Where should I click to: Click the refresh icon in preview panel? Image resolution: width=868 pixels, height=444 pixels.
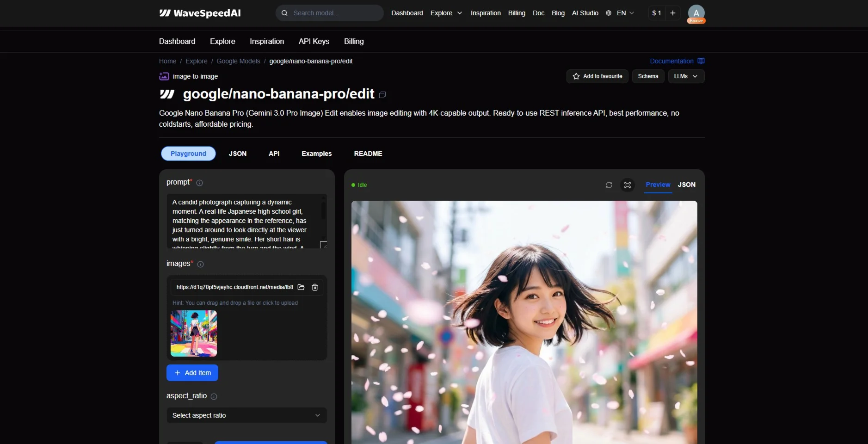click(x=609, y=185)
